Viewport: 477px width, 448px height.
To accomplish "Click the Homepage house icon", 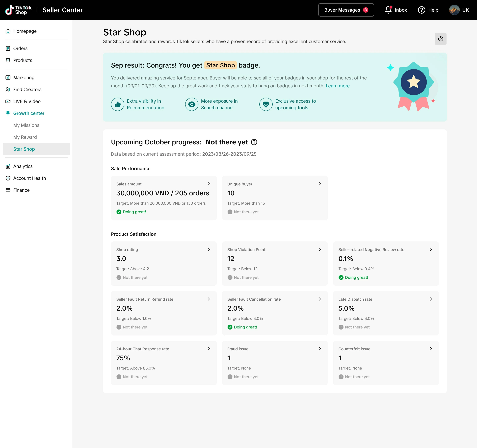I will pyautogui.click(x=8, y=31).
